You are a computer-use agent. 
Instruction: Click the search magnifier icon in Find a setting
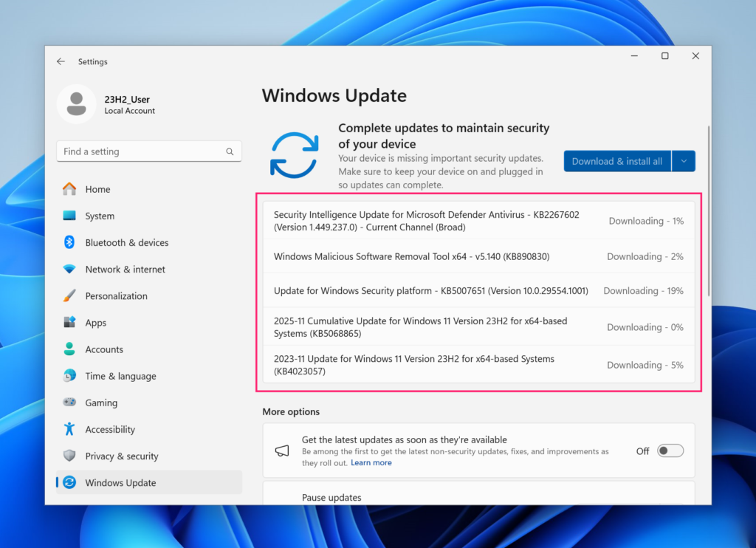coord(230,151)
